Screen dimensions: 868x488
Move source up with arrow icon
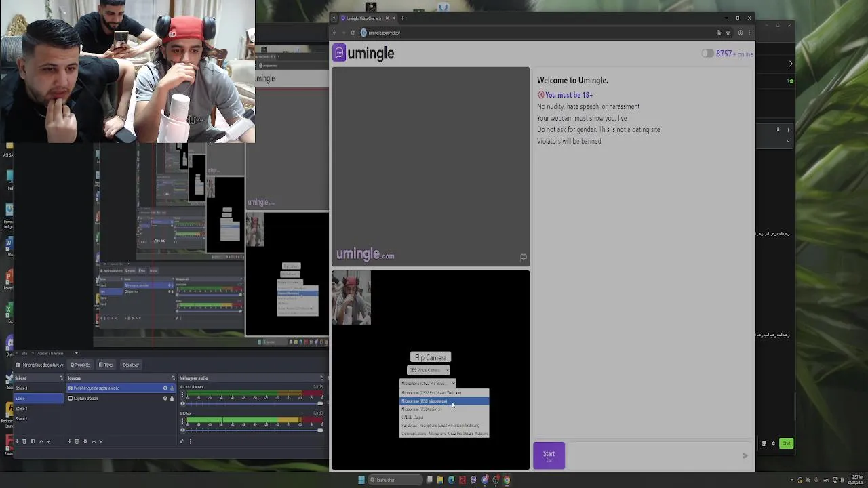(x=94, y=441)
